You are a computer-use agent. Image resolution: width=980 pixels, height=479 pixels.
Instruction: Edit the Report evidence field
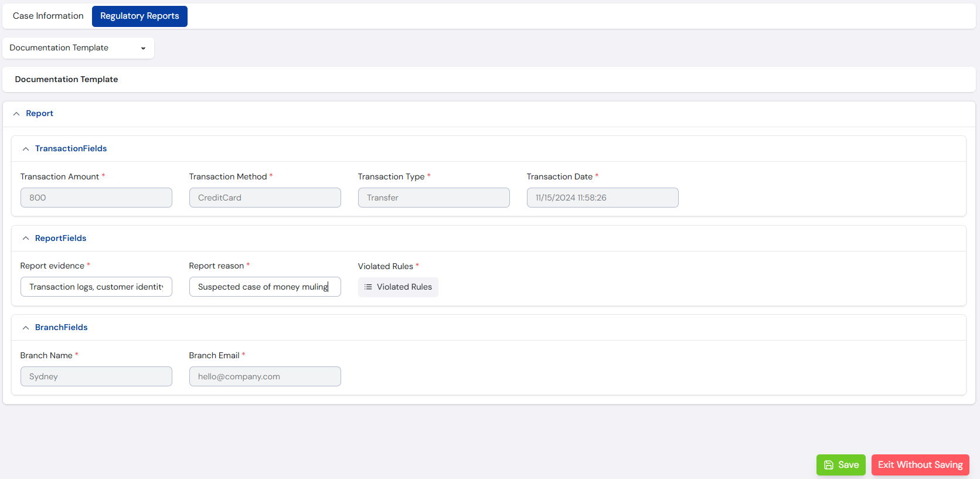tap(96, 287)
